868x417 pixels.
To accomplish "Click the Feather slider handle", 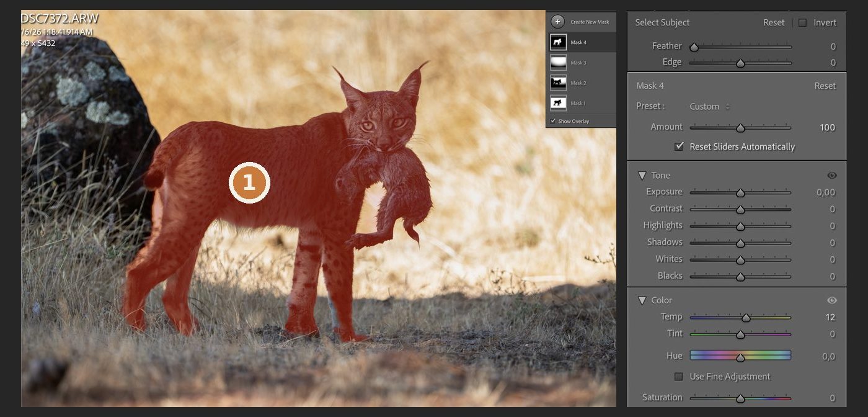I will point(694,47).
